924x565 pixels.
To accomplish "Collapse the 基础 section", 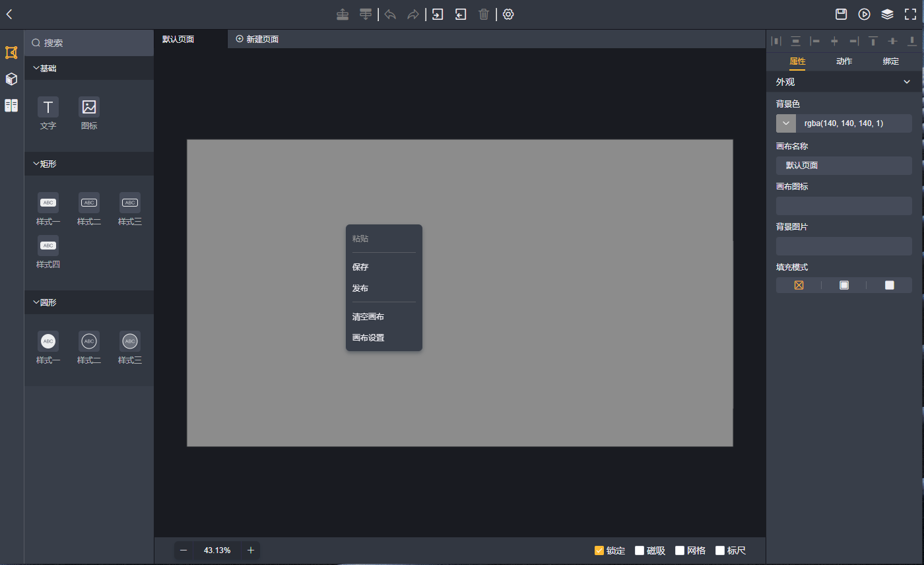I will [x=89, y=68].
